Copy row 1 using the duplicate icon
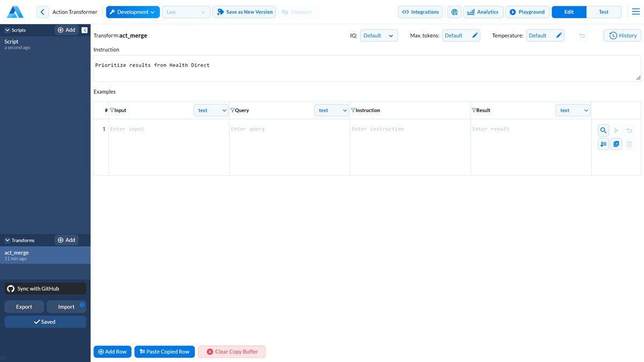The width and height of the screenshot is (644, 362). [x=616, y=144]
